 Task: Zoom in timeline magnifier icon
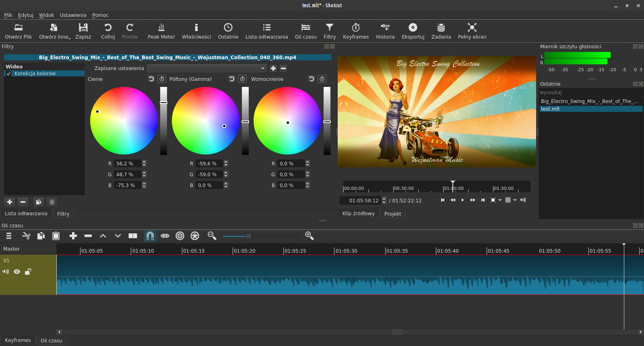coord(310,236)
